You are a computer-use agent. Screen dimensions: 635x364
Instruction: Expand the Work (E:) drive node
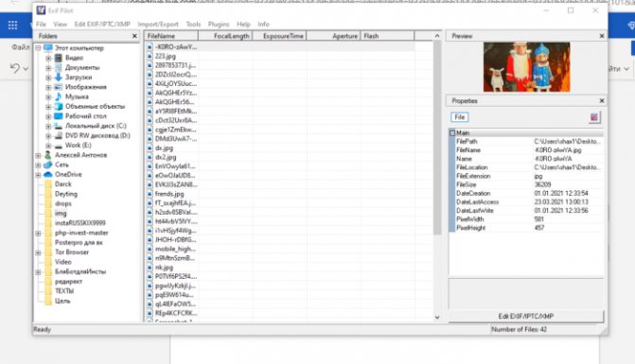tap(48, 146)
